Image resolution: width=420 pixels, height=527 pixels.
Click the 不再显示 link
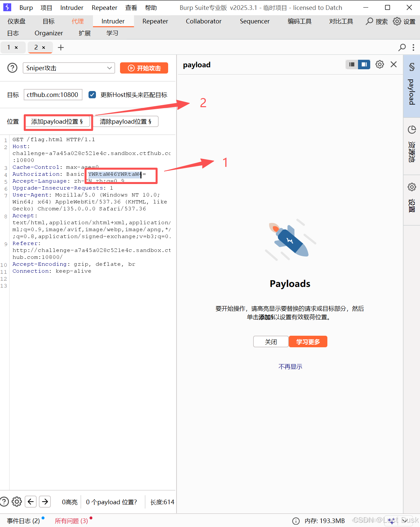click(x=290, y=367)
